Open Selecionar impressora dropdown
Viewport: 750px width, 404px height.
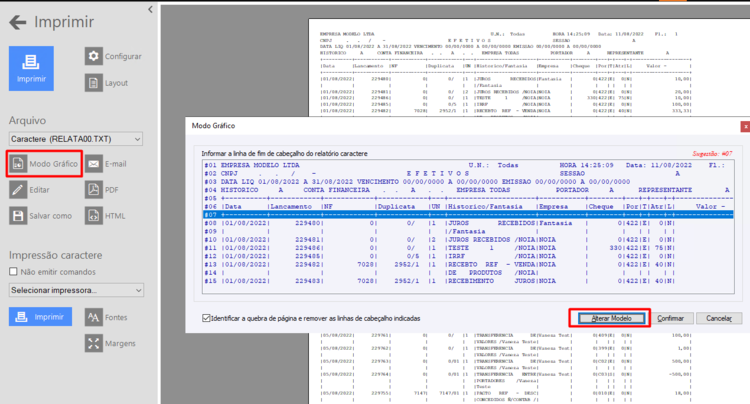[76, 290]
